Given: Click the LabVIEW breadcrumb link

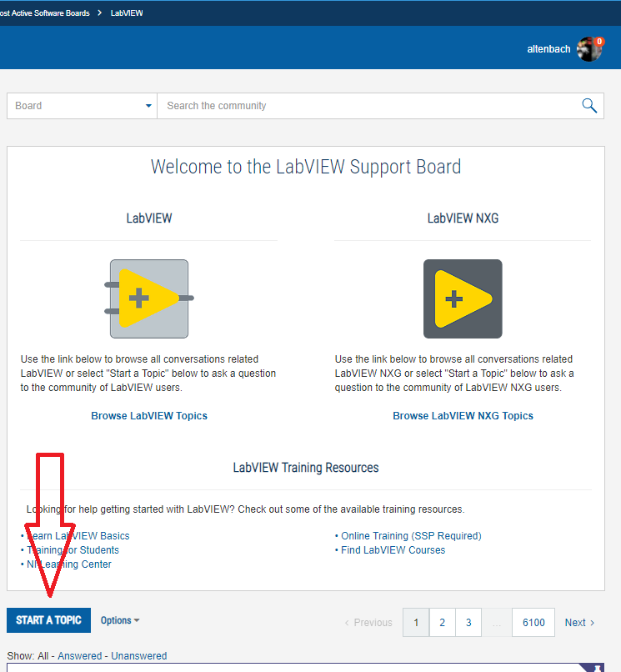Looking at the screenshot, I should pyautogui.click(x=127, y=13).
